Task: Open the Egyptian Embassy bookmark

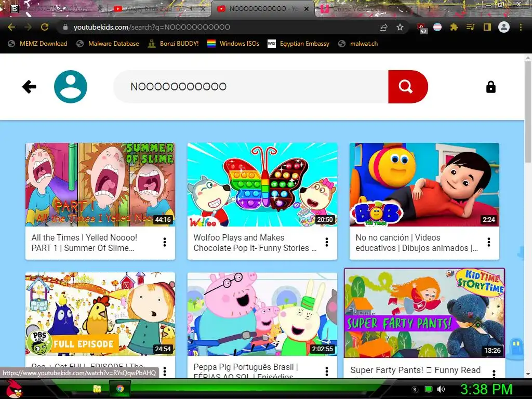Action: [x=299, y=44]
